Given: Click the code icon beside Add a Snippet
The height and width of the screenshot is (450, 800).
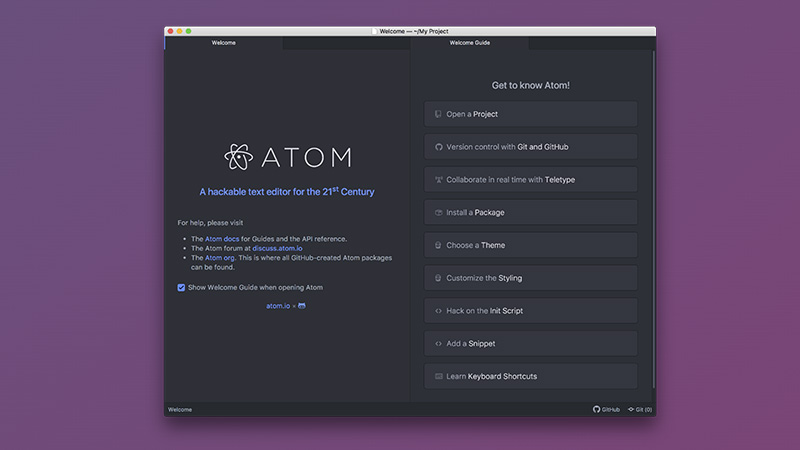Looking at the screenshot, I should [438, 344].
